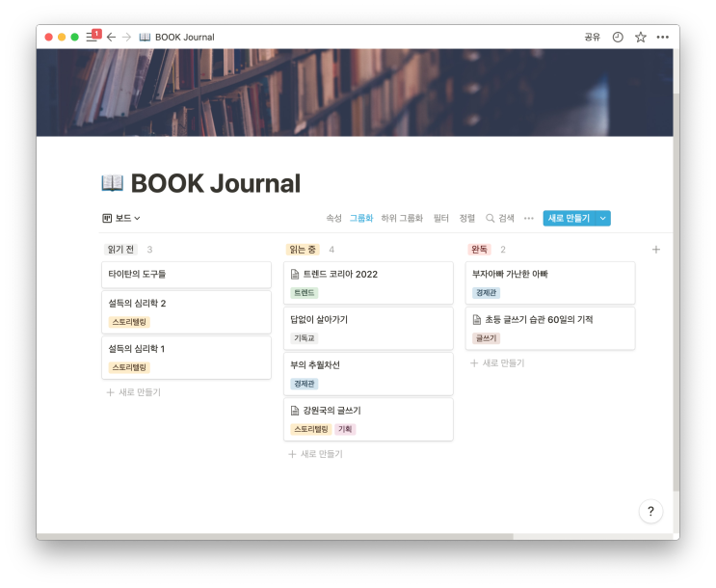The height and width of the screenshot is (588, 716).
Task: Open 필터 filter menu
Action: [440, 219]
